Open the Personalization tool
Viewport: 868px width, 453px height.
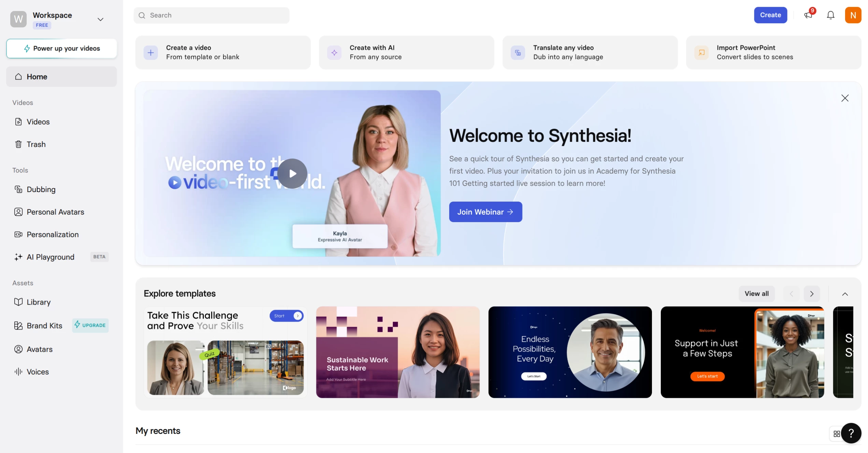pos(53,234)
